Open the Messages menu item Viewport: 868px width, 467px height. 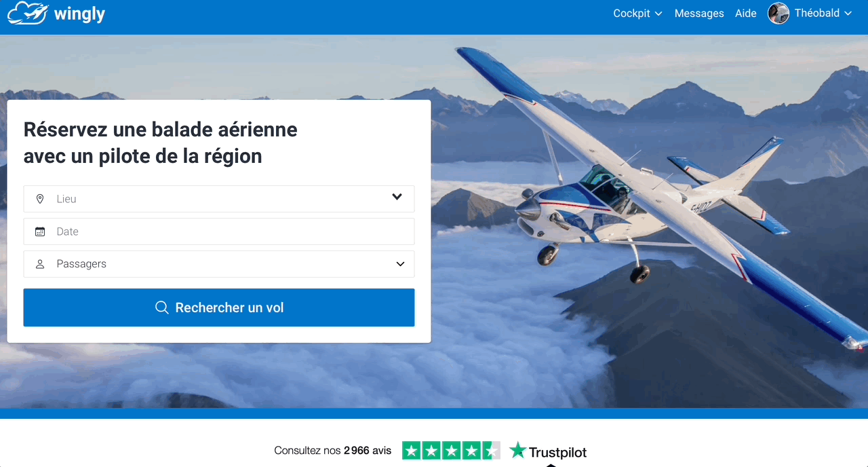pyautogui.click(x=699, y=14)
